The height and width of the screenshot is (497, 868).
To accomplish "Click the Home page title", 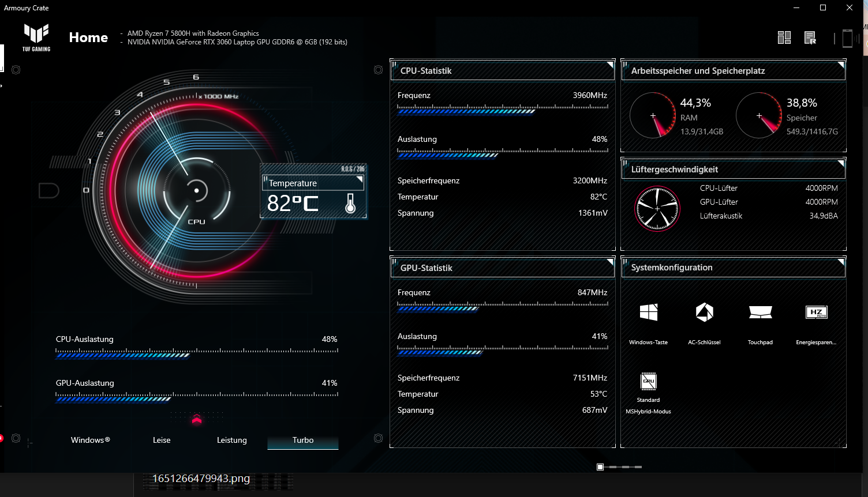I will coord(88,37).
